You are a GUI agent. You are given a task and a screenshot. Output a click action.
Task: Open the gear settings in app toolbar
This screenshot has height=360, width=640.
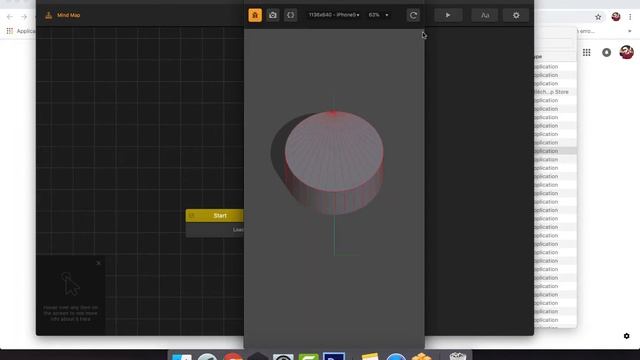coord(516,15)
